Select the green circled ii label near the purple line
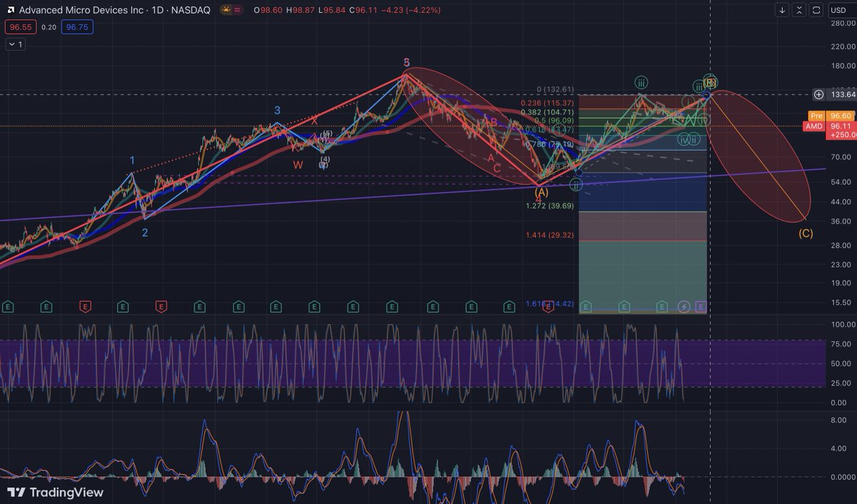857x504 pixels. [576, 185]
